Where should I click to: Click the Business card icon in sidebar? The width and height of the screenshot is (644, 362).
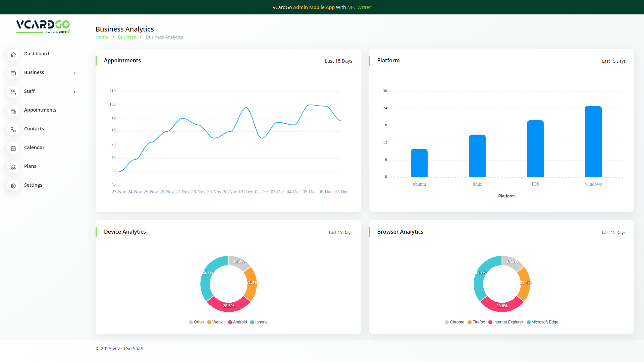click(13, 73)
